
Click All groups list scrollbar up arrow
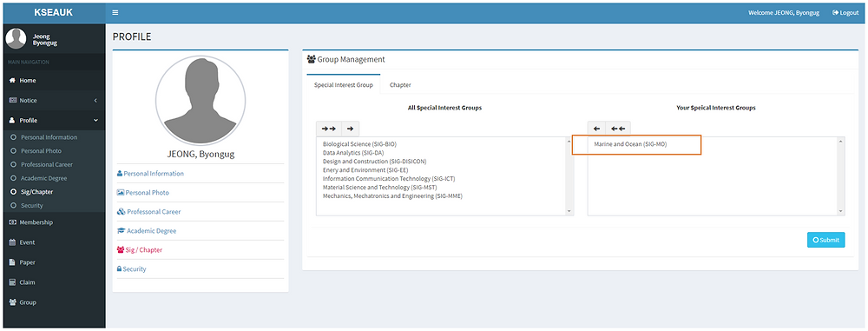(x=569, y=142)
